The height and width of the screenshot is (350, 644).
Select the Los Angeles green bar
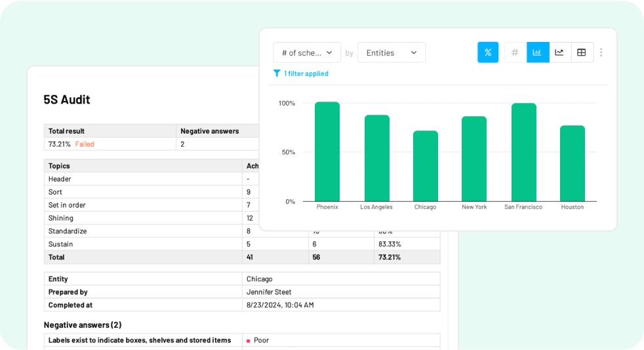point(376,158)
